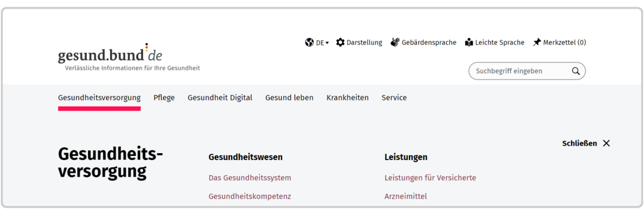Click the Merkzettel pin icon
The width and height of the screenshot is (644, 216).
point(537,42)
